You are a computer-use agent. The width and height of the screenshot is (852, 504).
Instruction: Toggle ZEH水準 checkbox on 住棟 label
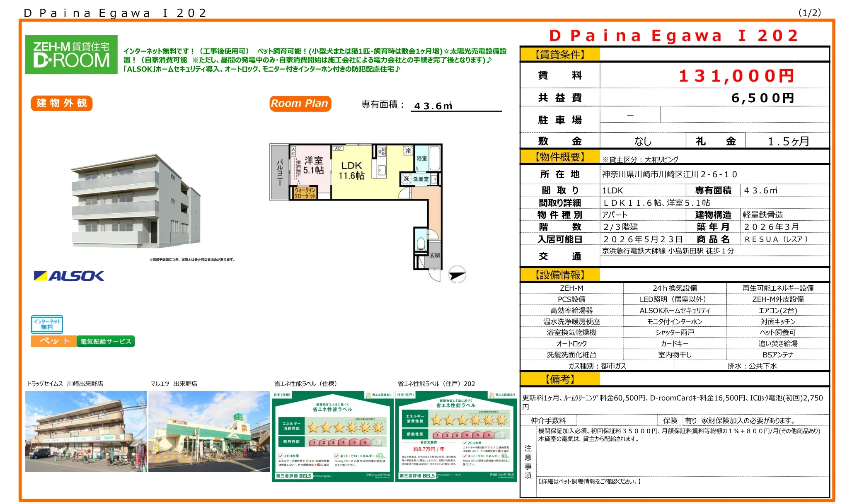click(281, 456)
